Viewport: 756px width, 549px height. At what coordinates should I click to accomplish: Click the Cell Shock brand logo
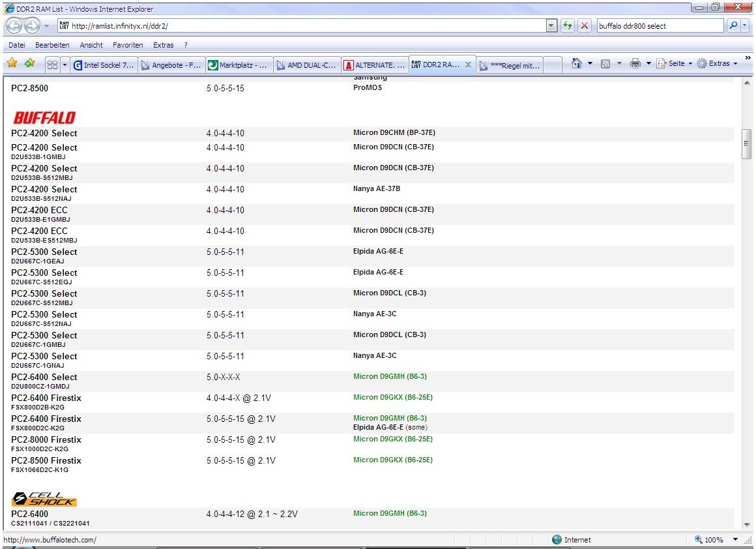[x=44, y=499]
